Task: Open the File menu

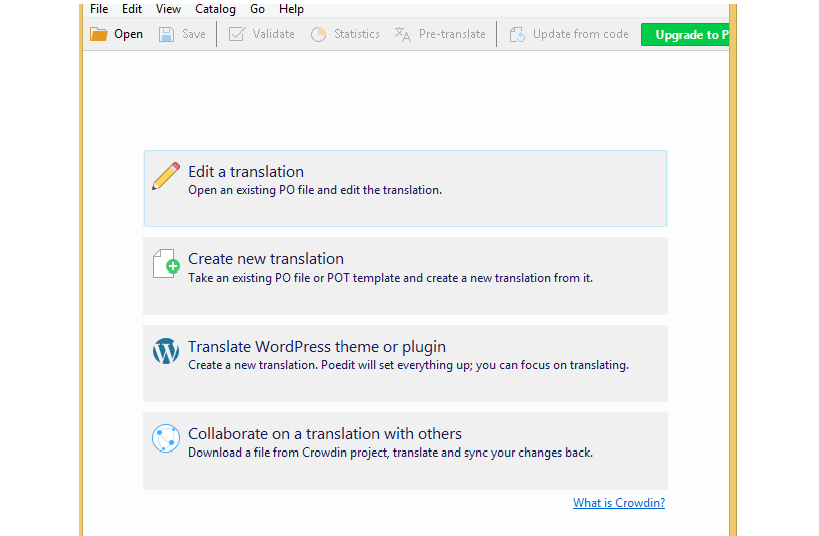Action: (x=99, y=9)
